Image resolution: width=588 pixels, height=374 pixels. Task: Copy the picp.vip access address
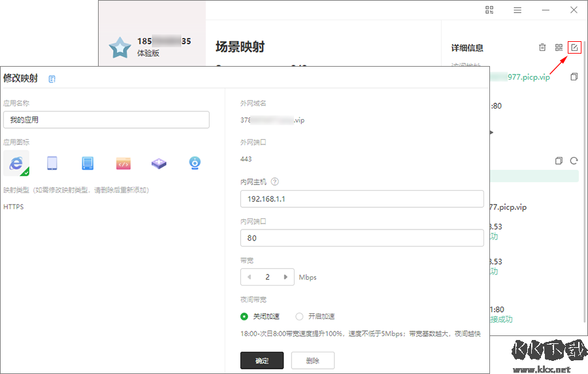click(x=574, y=77)
